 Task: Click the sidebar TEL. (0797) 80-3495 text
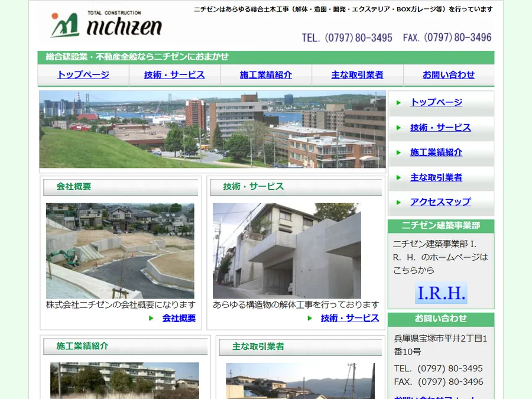click(439, 368)
